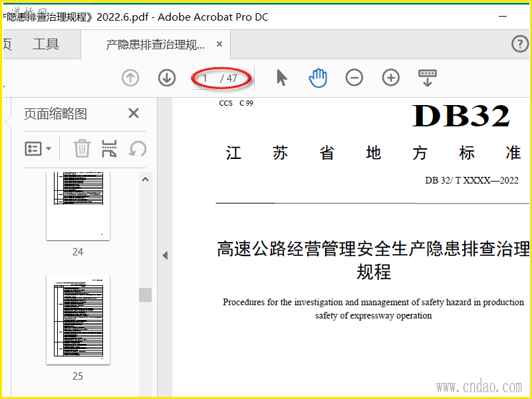Enable scrolling page fit mode
Image resolution: width=532 pixels, height=399 pixels.
[428, 78]
